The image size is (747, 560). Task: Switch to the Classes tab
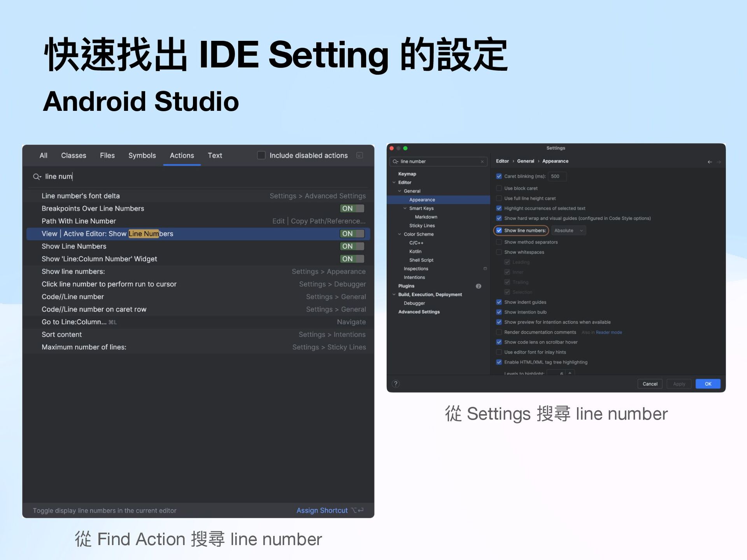click(x=74, y=156)
